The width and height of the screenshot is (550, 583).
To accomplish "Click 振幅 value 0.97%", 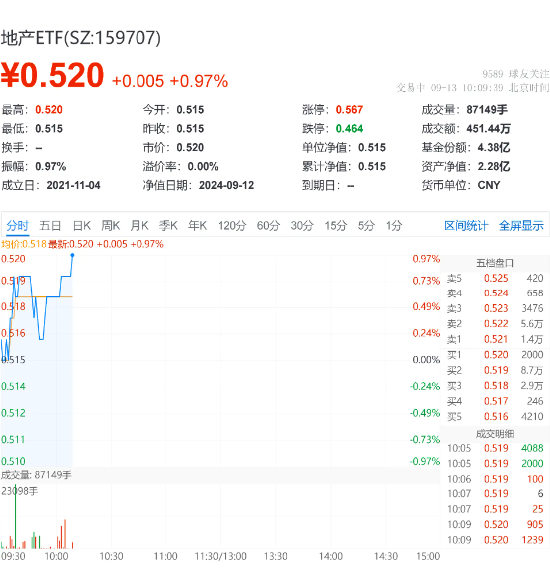I will (x=51, y=167).
